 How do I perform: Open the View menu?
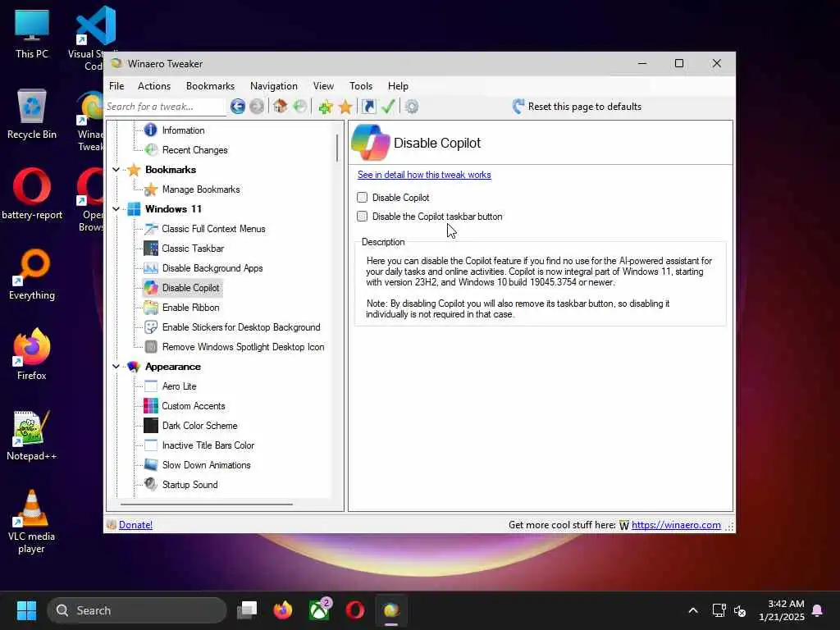(323, 85)
